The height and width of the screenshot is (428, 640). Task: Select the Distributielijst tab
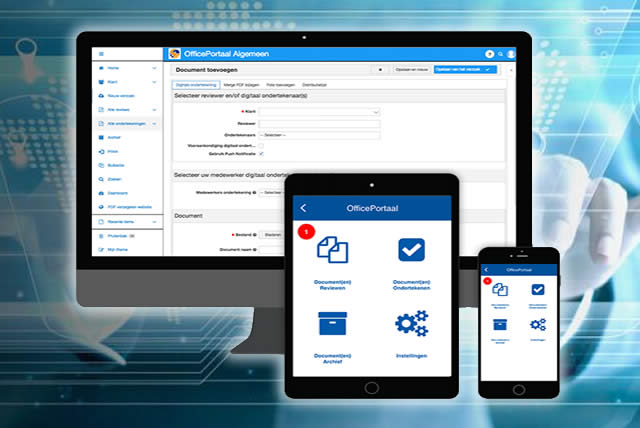click(311, 87)
